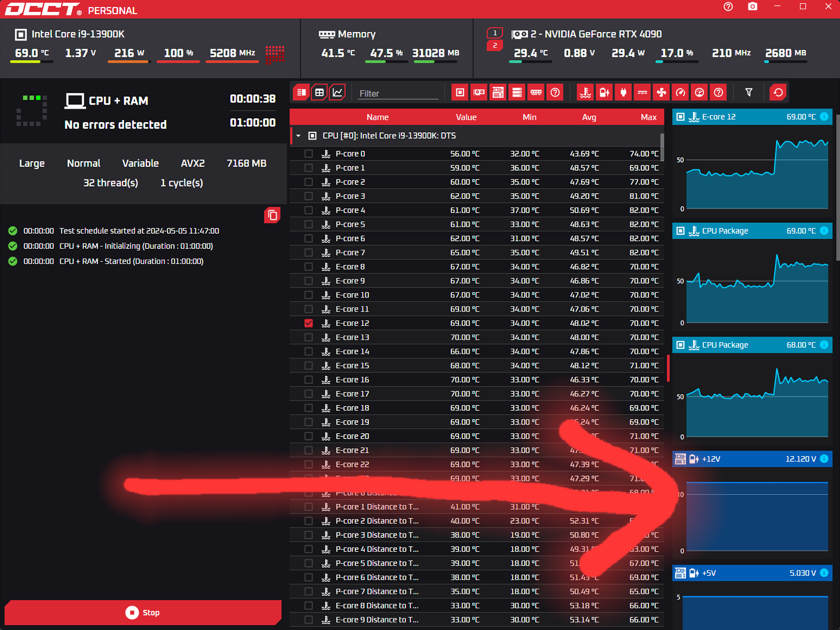Toggle the GPU sensor filter icon
The image size is (840, 630).
(479, 92)
